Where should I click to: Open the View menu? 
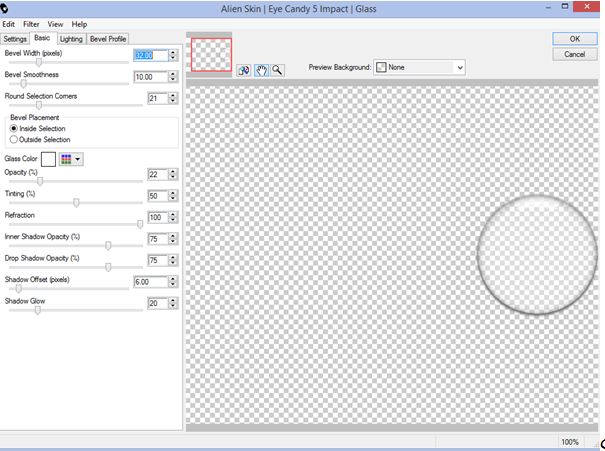(x=55, y=24)
